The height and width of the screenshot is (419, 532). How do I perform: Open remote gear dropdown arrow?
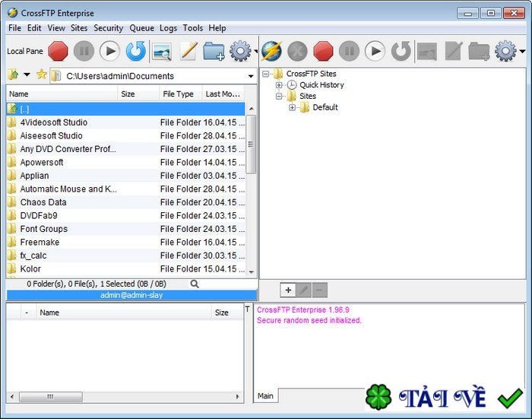pyautogui.click(x=523, y=52)
